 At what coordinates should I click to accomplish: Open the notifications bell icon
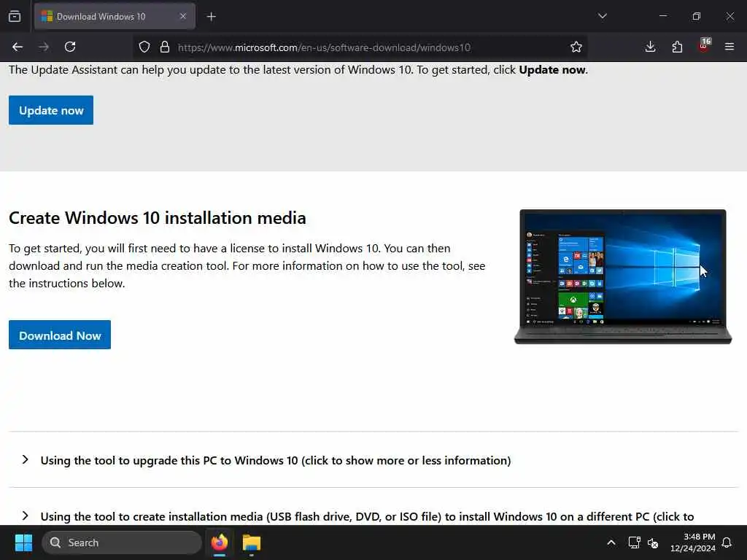727,542
